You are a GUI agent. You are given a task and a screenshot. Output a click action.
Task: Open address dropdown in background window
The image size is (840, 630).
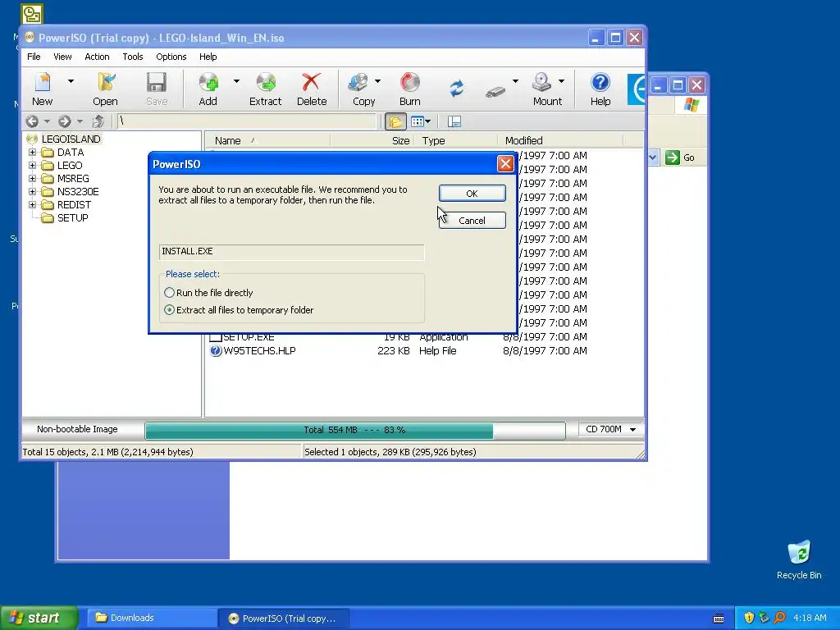[x=653, y=157]
